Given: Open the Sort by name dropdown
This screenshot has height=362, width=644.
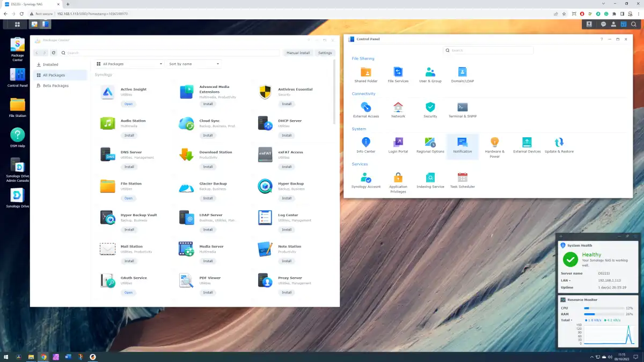Looking at the screenshot, I should point(194,64).
